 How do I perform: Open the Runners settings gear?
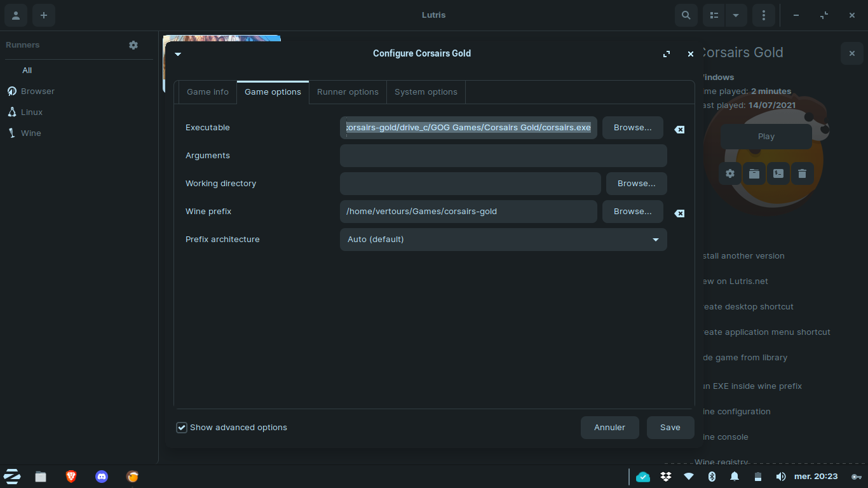pos(133,45)
